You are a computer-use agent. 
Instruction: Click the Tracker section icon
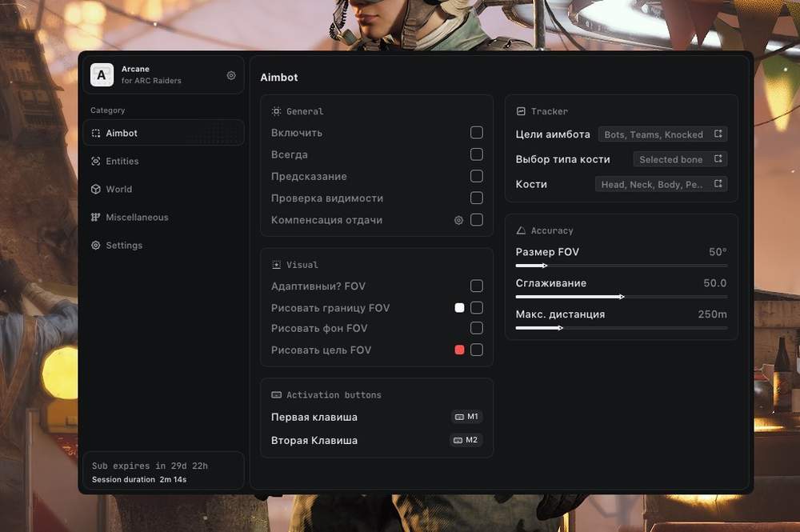521,111
